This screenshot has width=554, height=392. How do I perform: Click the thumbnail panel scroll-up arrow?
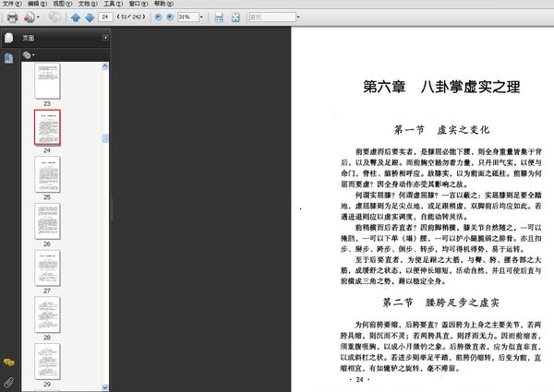[105, 66]
